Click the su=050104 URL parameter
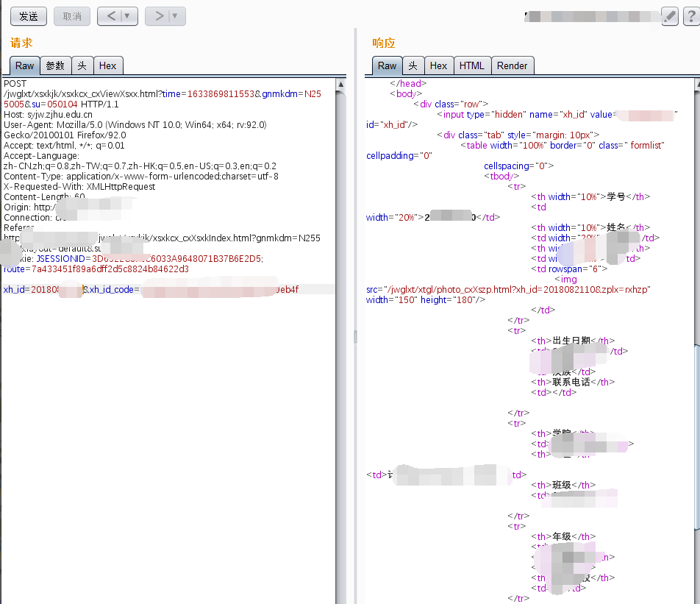Viewport: 700px width, 604px height. [x=54, y=104]
